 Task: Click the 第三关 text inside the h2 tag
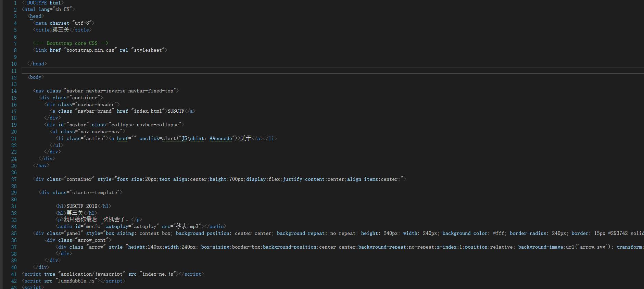point(75,213)
